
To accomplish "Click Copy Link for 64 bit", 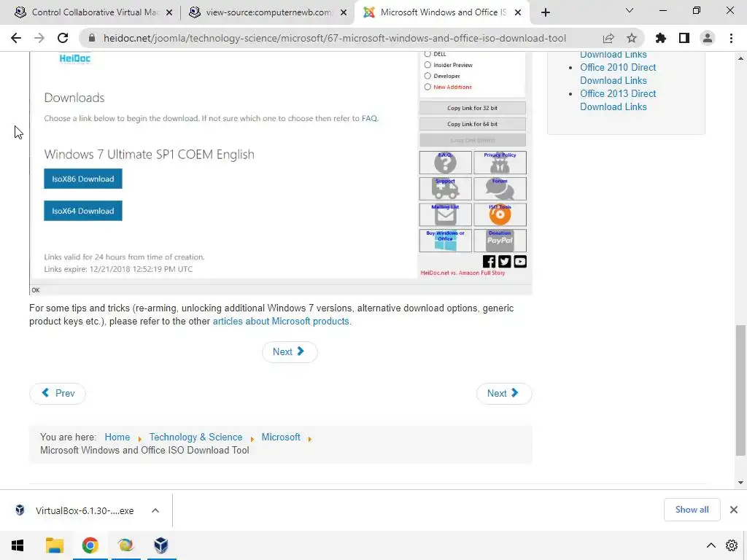I will [472, 124].
